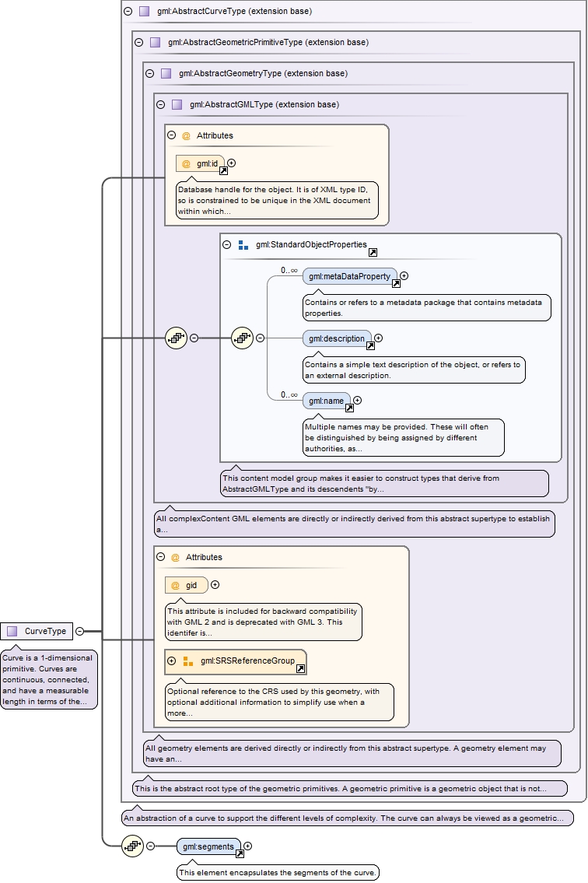588x883 pixels.
Task: Click the @ icon of gml:id attribute
Action: click(x=187, y=164)
